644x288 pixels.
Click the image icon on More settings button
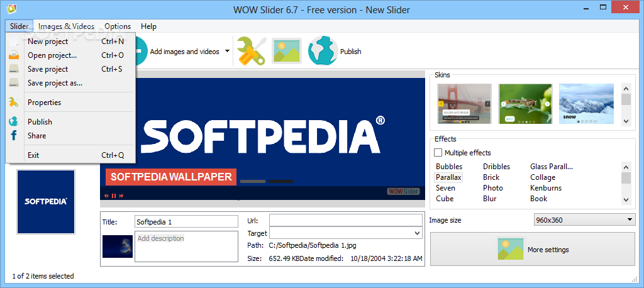[x=511, y=248]
